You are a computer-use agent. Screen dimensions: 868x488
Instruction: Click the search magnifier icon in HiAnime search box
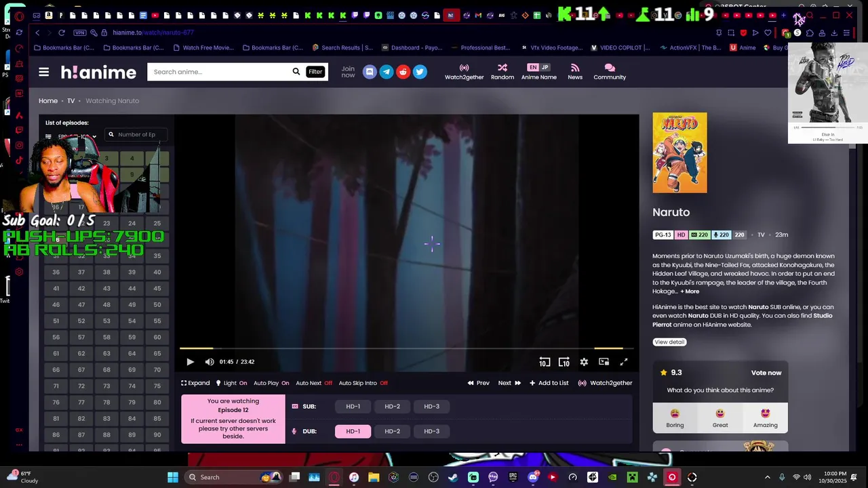click(x=296, y=71)
